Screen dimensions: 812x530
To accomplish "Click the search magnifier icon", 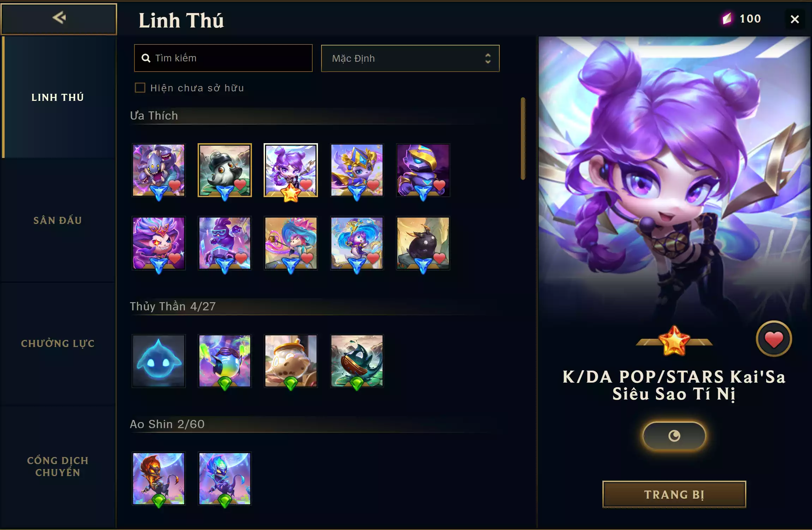I will point(146,58).
